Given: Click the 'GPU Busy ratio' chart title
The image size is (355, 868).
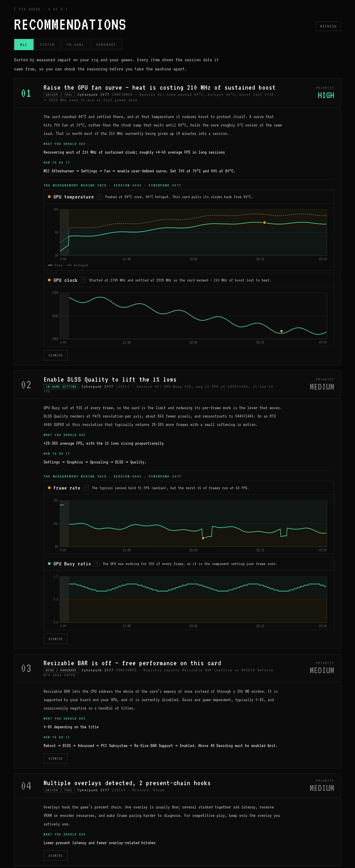Looking at the screenshot, I should tap(72, 564).
